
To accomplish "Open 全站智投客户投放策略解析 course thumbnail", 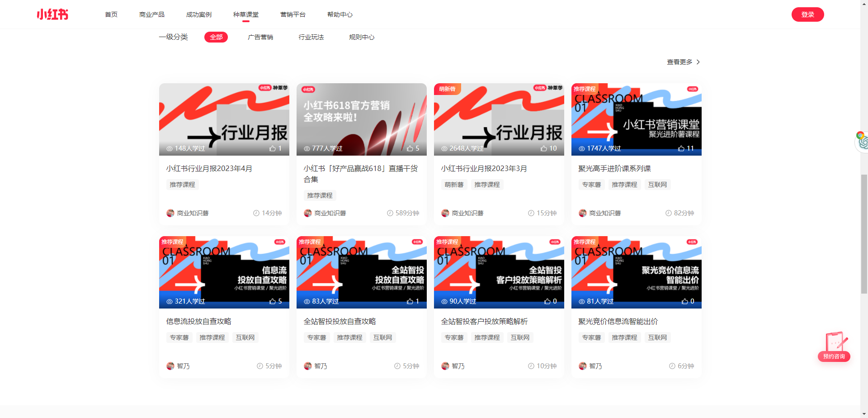I will (499, 272).
